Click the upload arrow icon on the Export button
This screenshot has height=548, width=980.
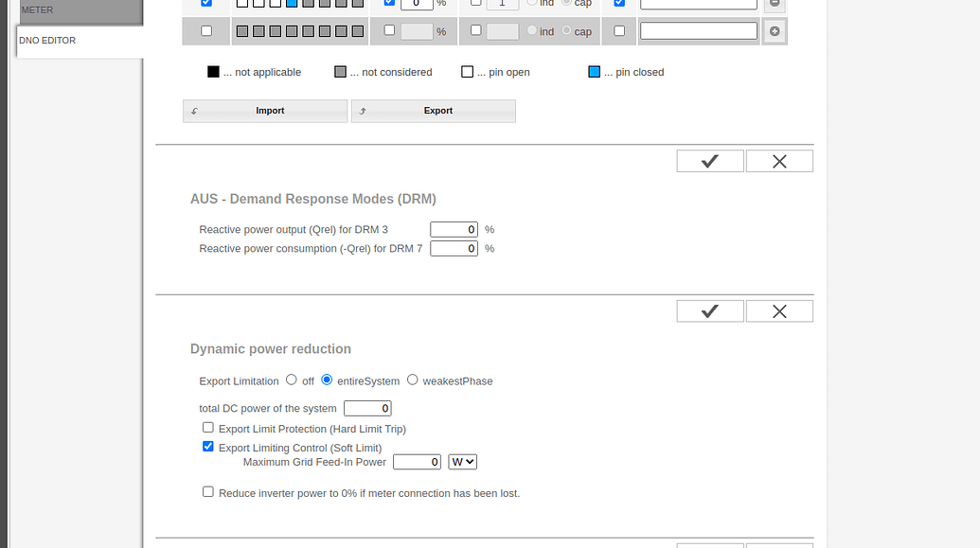[362, 111]
